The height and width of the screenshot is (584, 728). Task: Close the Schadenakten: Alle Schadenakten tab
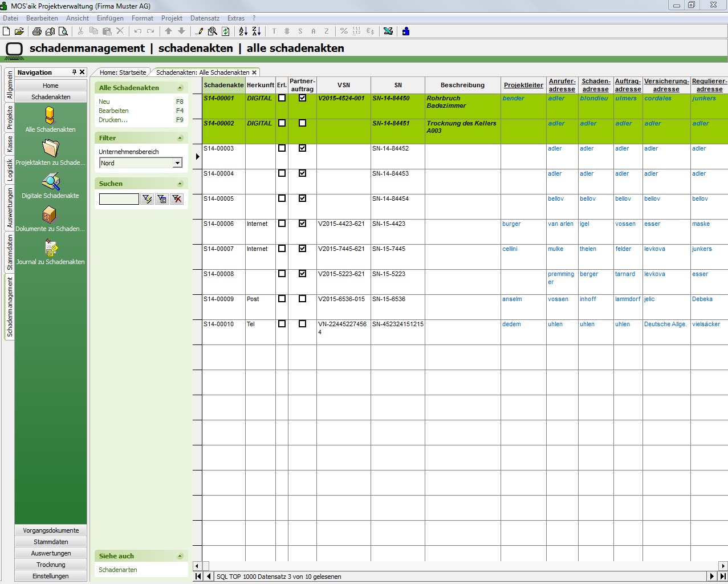point(254,72)
